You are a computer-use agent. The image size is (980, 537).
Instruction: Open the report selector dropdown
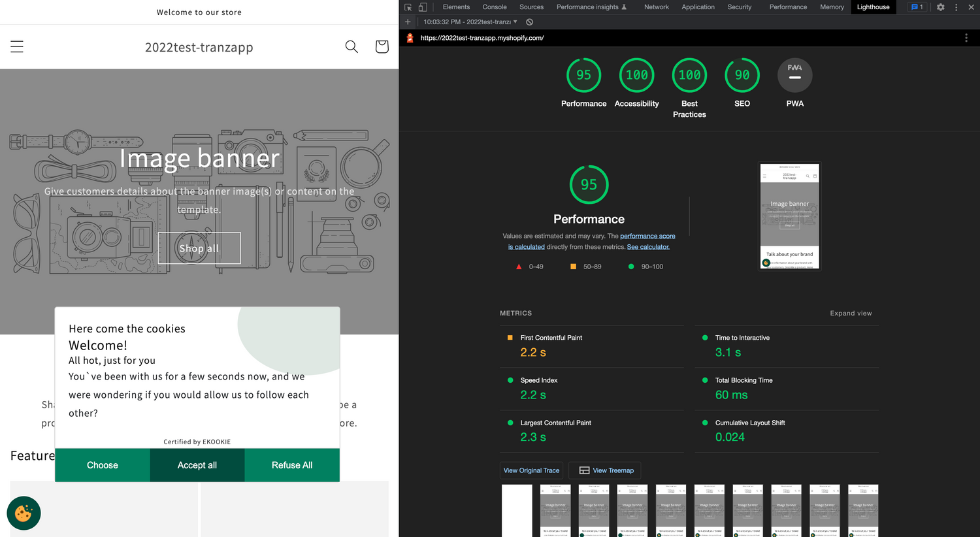click(x=470, y=22)
